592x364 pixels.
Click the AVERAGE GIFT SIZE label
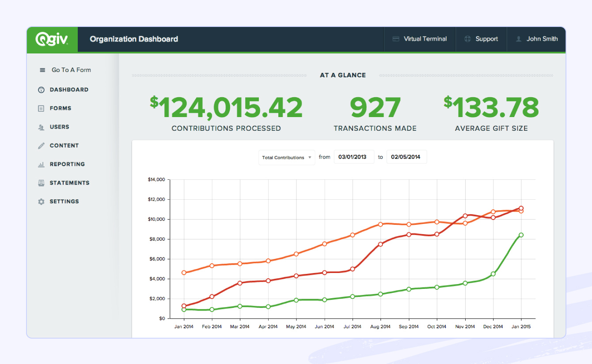(491, 129)
